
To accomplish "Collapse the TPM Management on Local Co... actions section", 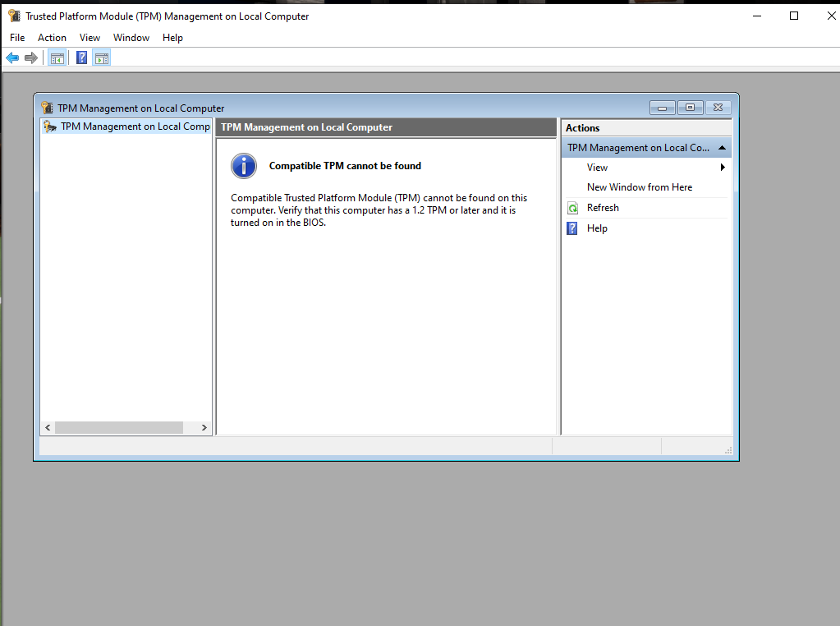I will point(722,148).
